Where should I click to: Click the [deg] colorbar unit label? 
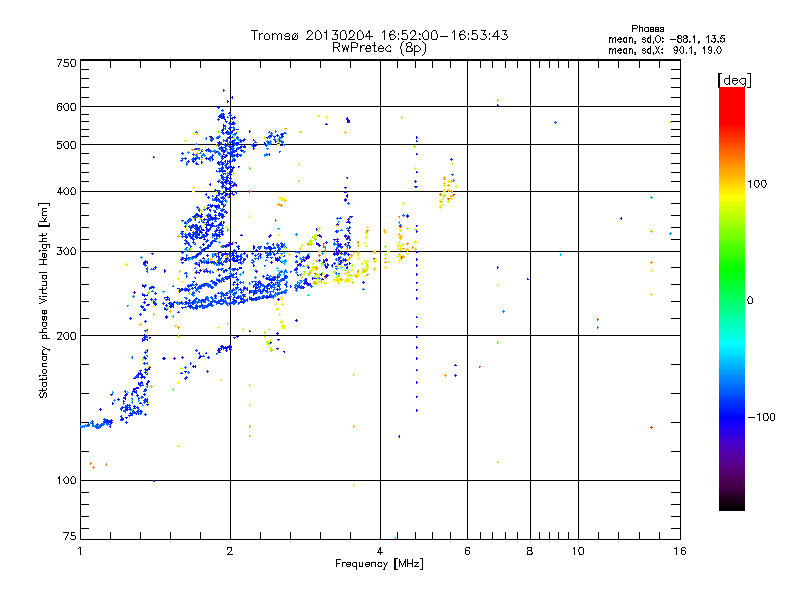click(x=733, y=79)
